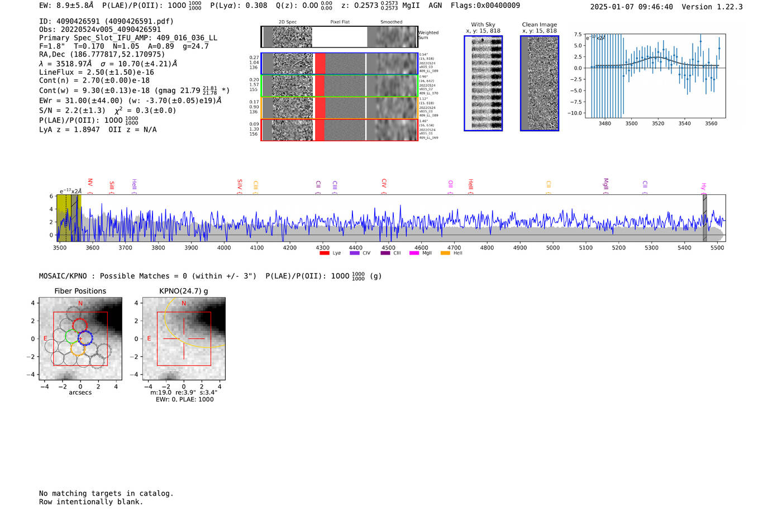This screenshot has width=782, height=532.
Task: Select the Weighted Sum 2D spectrum strip
Action: 339,37
